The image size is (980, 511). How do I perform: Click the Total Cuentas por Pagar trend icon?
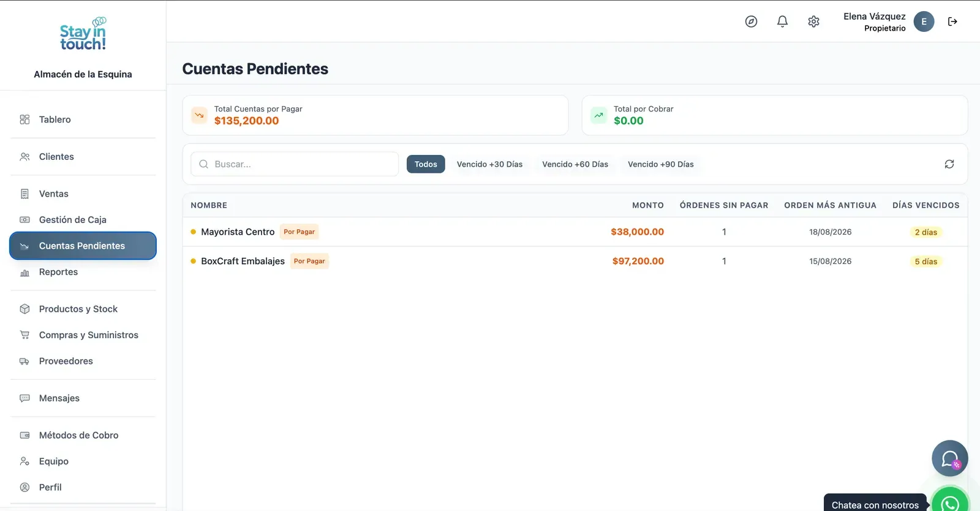(199, 115)
